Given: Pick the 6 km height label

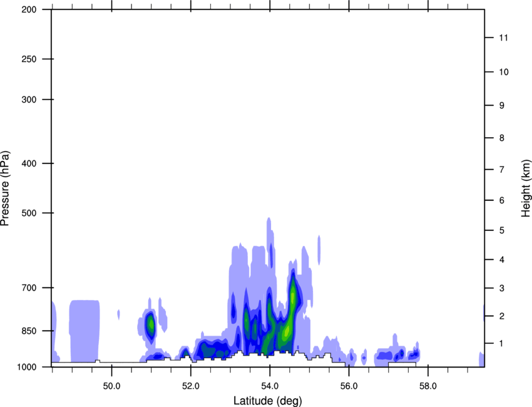Looking at the screenshot, I should (x=502, y=200).
